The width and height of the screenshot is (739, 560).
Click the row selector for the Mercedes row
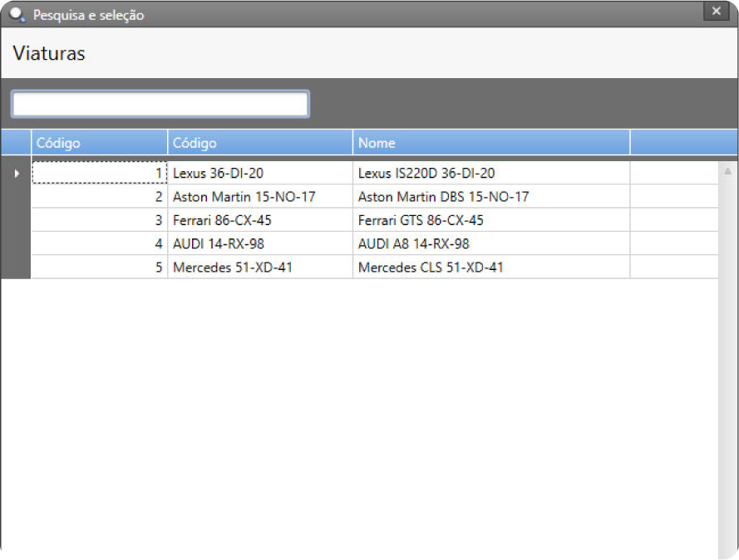coord(16,267)
